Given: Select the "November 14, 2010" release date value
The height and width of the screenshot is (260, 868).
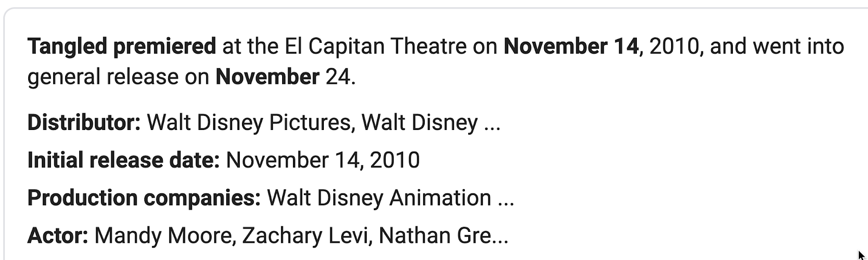Looking at the screenshot, I should point(323,160).
